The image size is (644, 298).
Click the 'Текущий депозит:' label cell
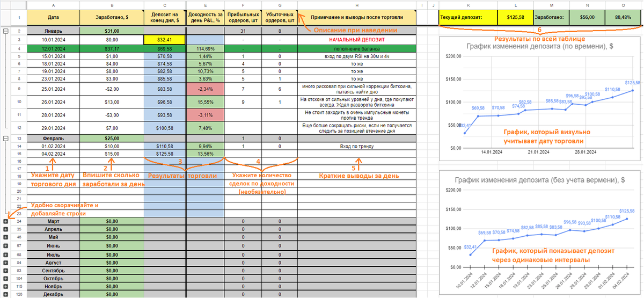point(468,18)
